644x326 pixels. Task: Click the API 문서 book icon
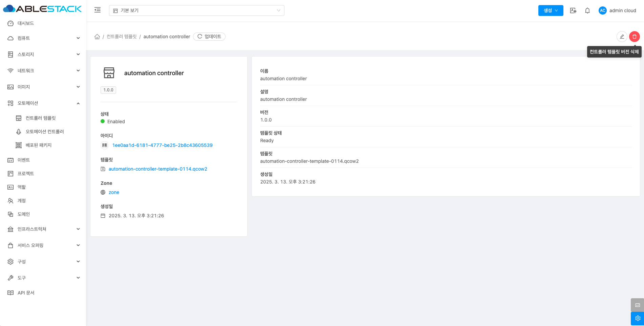click(x=10, y=293)
